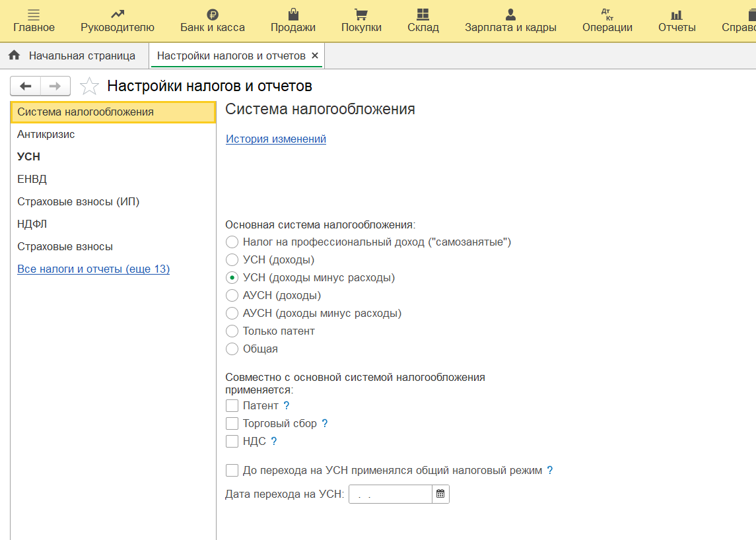Open Страховые взносы (ИП) section
Viewport: 756px width, 540px height.
click(78, 201)
